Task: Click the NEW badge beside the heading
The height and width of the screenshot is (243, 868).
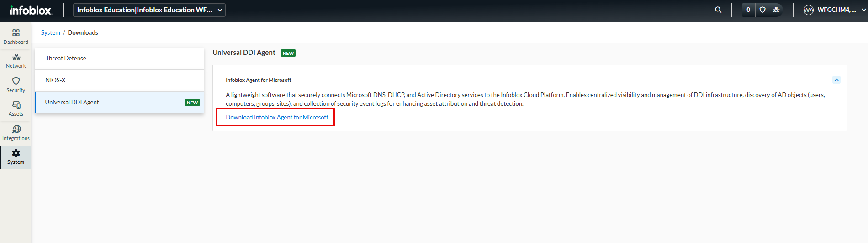Action: coord(288,53)
